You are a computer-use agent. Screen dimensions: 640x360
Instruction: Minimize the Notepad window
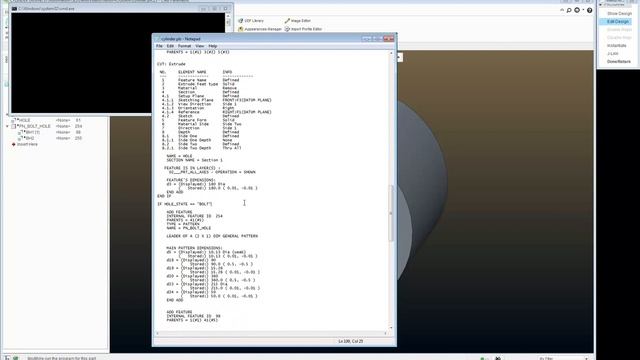coord(367,39)
